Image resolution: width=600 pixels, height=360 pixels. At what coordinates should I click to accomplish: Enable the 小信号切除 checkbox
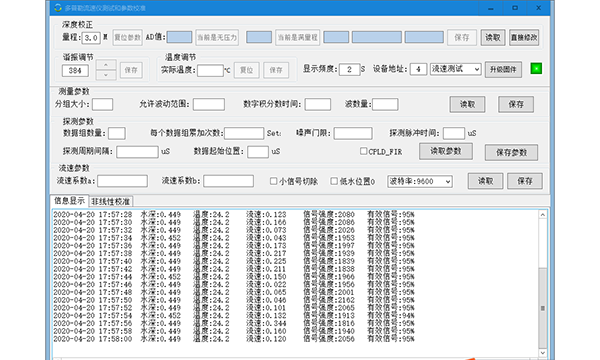(273, 181)
